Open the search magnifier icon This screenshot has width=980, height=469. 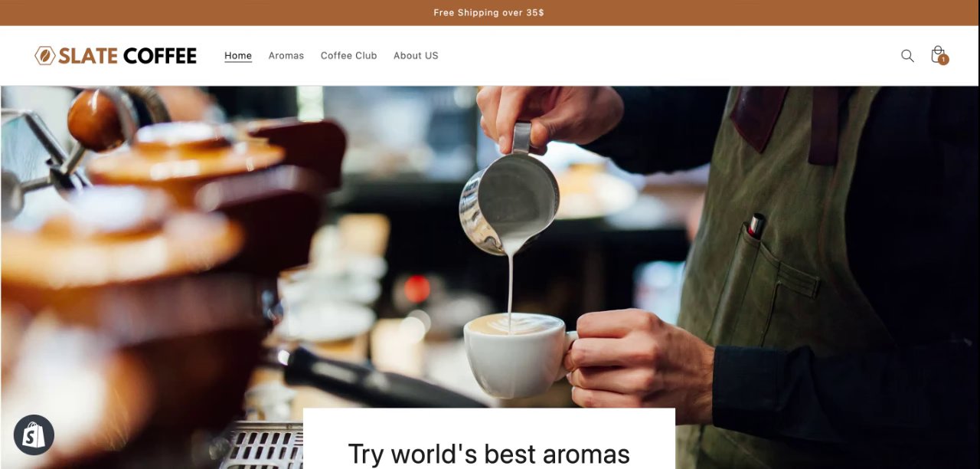tap(907, 56)
